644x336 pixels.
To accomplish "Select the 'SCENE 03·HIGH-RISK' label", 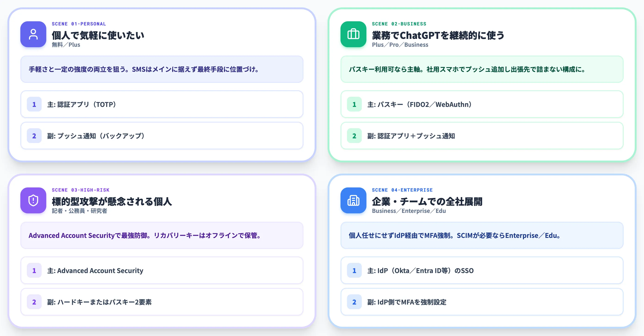I will point(80,190).
